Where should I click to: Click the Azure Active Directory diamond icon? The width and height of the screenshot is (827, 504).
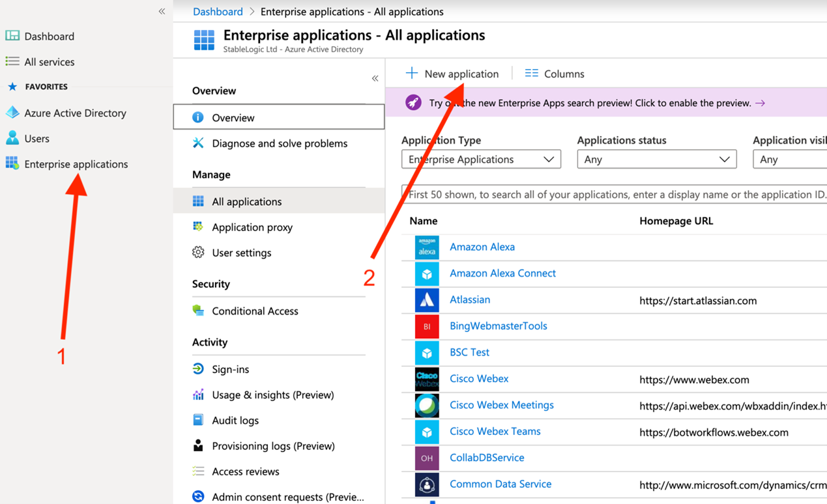[12, 113]
